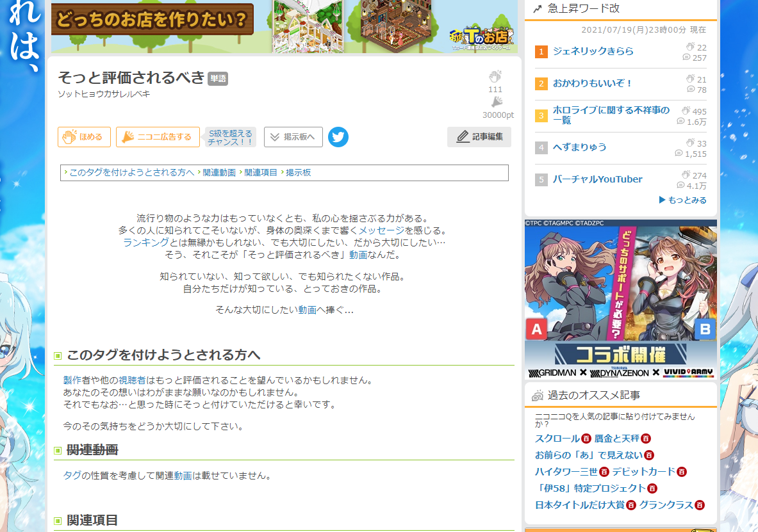Screen dimensions: 758x532
Task: Go to 関連動画 section anchor
Action: point(219,173)
